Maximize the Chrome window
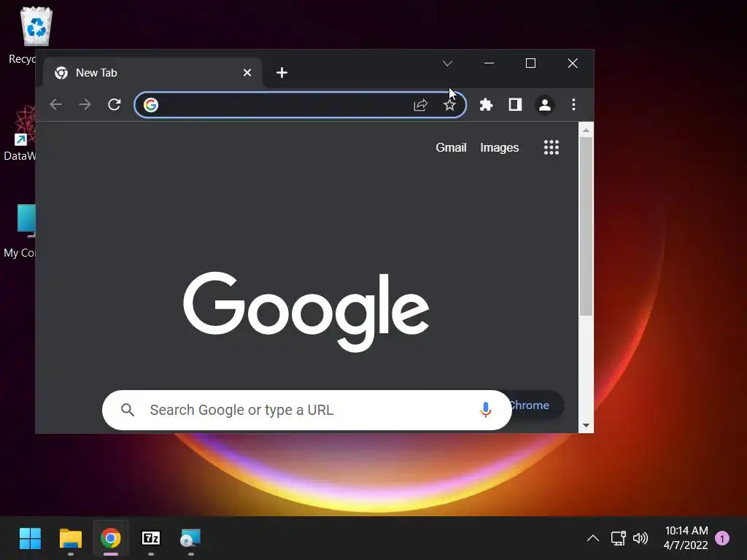Image resolution: width=747 pixels, height=560 pixels. click(531, 63)
